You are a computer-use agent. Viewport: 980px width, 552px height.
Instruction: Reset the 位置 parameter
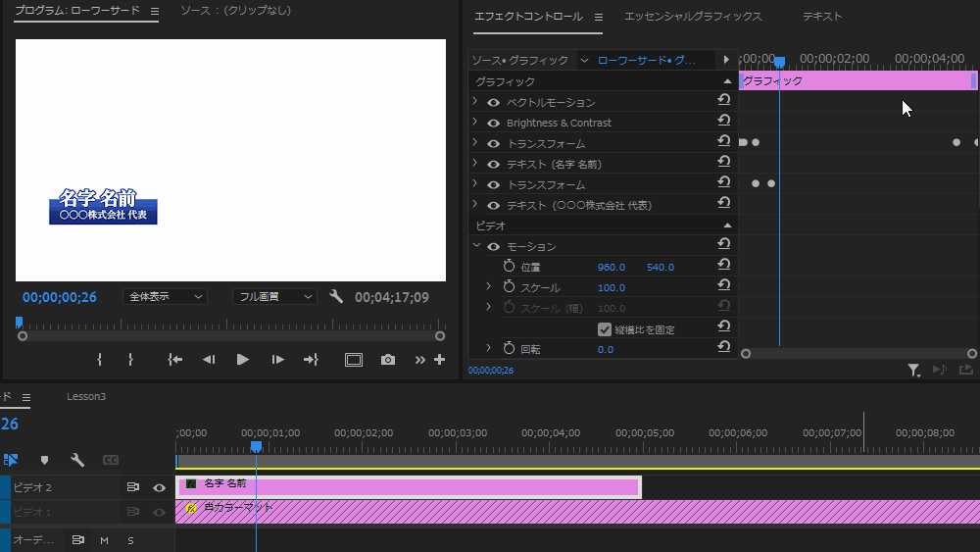tap(724, 265)
